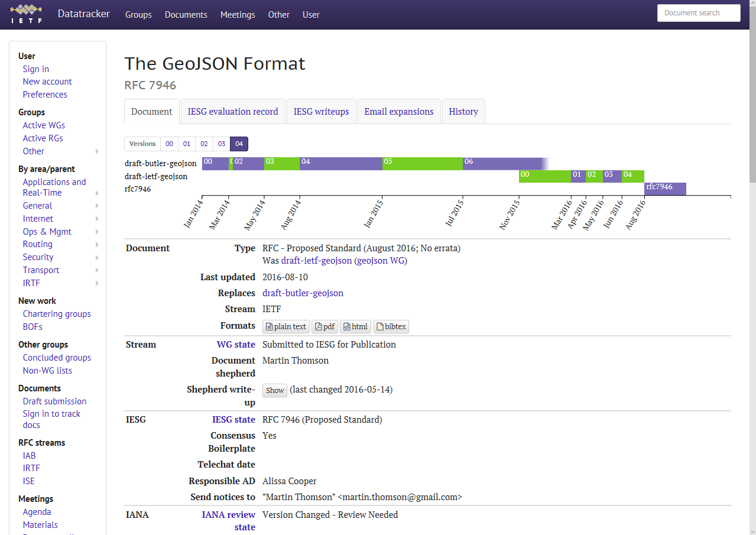Open the Meetings menu
756x535 pixels.
click(x=237, y=14)
